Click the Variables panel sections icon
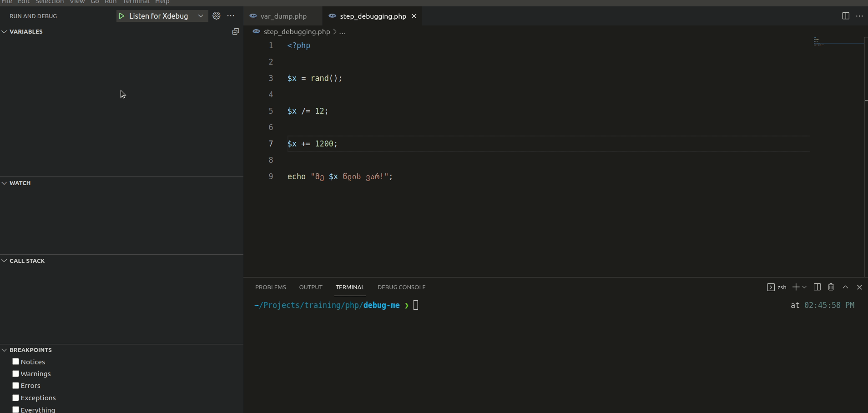 [236, 31]
